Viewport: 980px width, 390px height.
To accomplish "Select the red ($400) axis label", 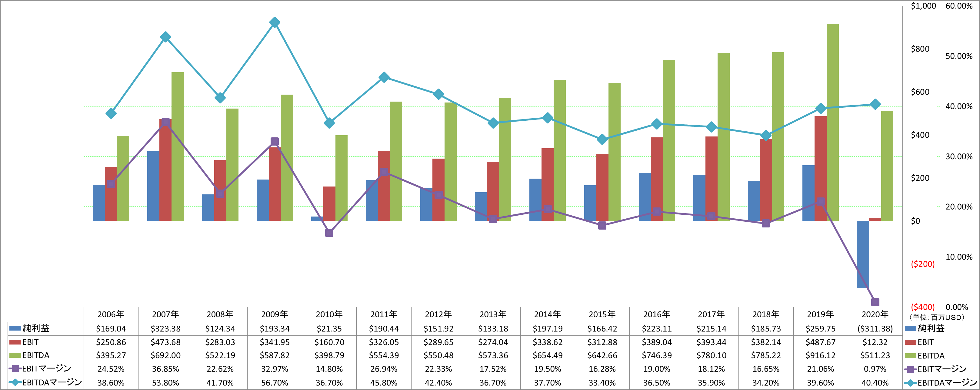I will pos(922,307).
